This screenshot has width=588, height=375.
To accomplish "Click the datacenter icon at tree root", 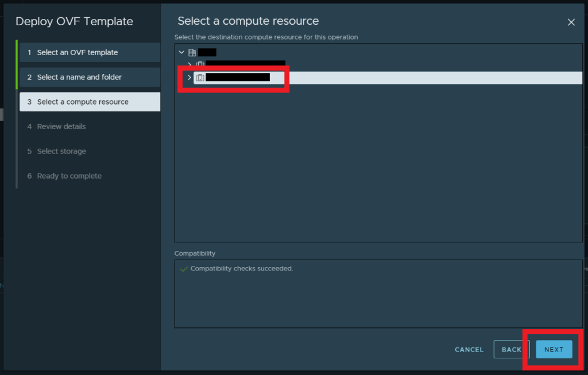I will pos(192,52).
